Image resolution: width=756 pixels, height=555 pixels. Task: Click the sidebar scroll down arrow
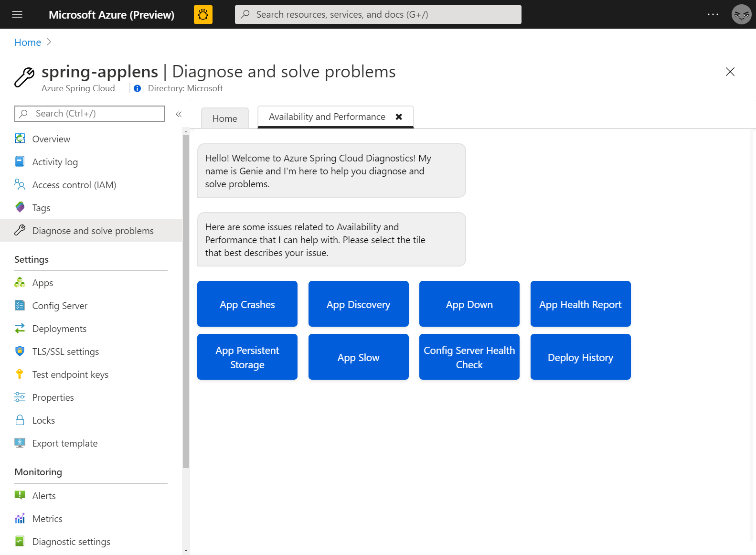[186, 551]
